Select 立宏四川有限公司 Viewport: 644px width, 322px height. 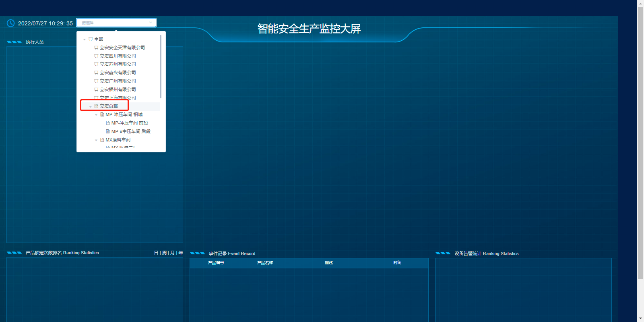tap(118, 56)
